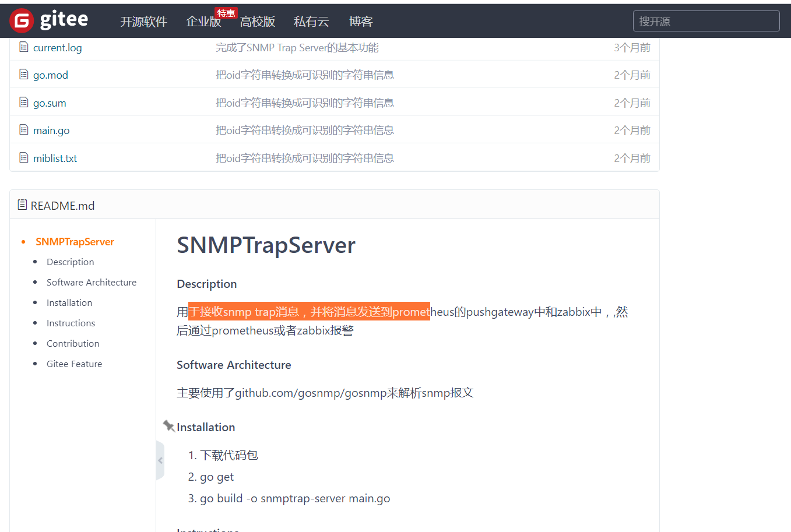Click the pin icon beside Installation heading

[168, 426]
